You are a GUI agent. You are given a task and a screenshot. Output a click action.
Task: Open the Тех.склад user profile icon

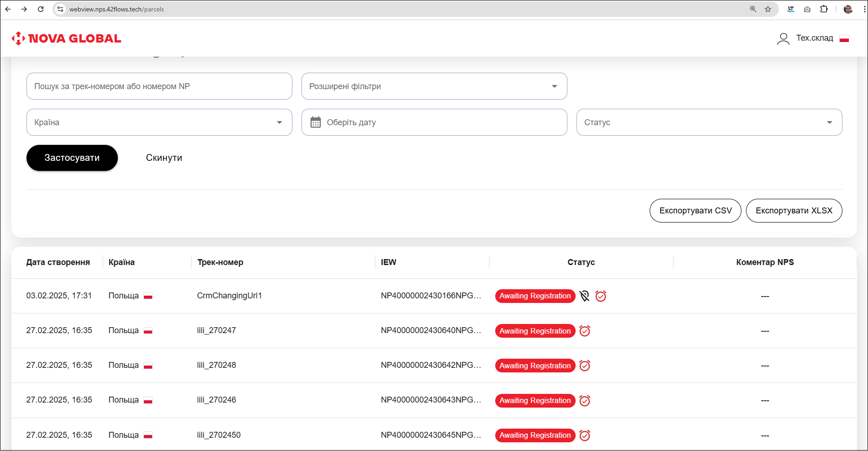tap(783, 38)
